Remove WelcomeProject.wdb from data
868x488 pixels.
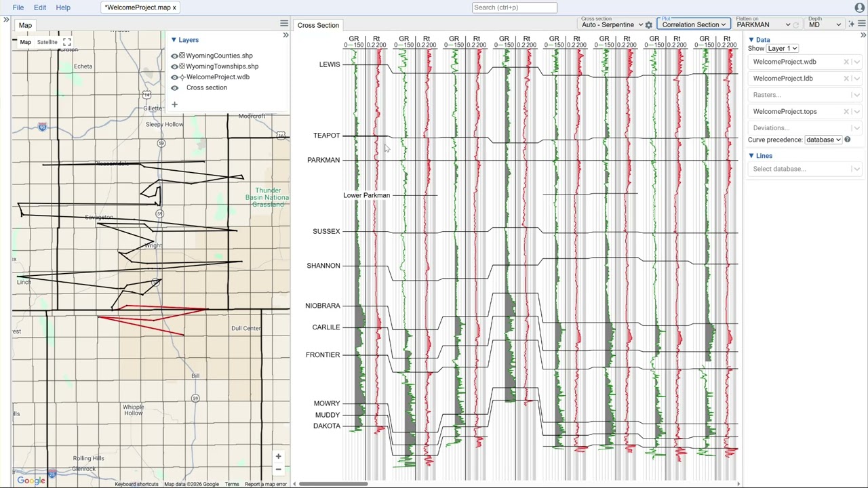click(x=846, y=62)
